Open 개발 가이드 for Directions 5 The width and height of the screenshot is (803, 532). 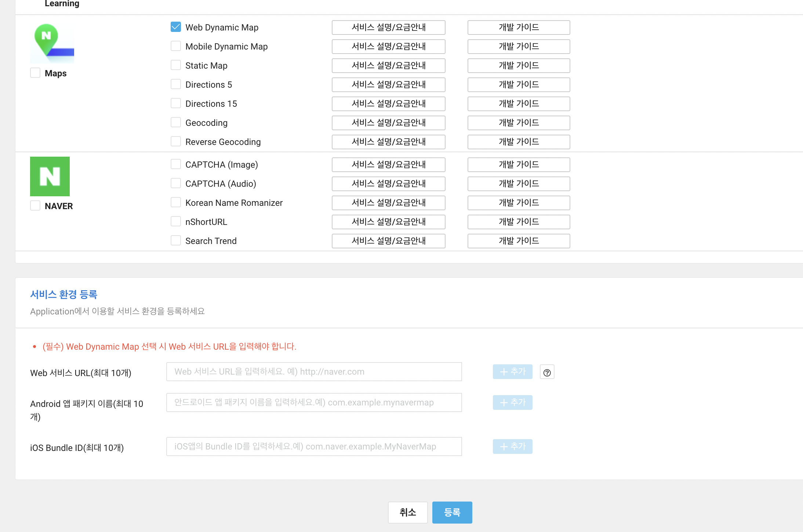click(x=519, y=85)
